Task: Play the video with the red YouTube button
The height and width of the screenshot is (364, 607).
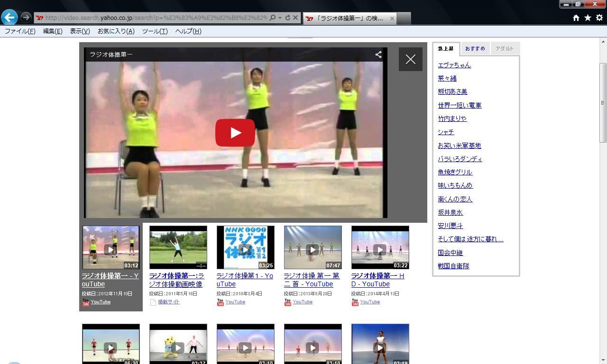Action: click(235, 133)
